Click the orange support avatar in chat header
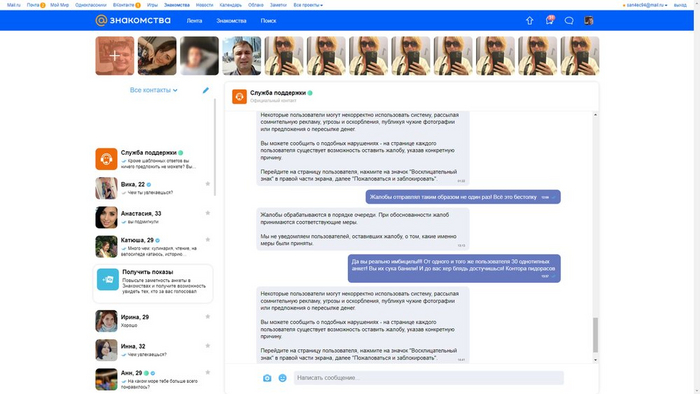This screenshot has width=700, height=394. (x=239, y=96)
